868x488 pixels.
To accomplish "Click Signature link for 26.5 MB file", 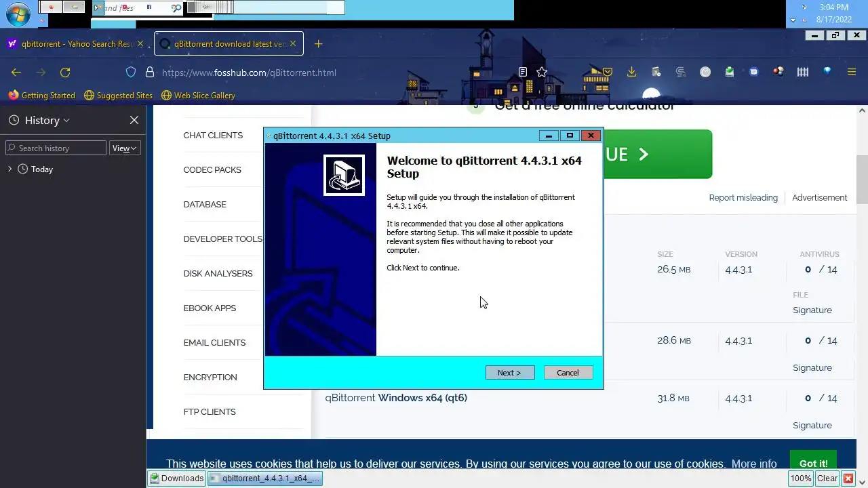I will (812, 310).
